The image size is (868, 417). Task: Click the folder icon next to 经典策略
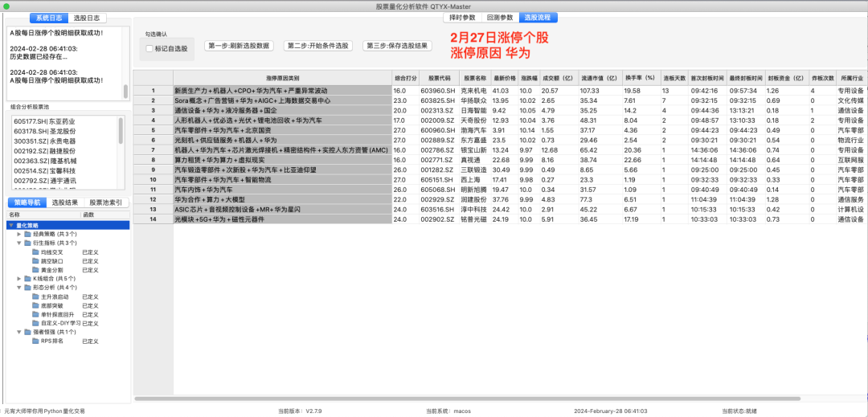click(x=27, y=235)
